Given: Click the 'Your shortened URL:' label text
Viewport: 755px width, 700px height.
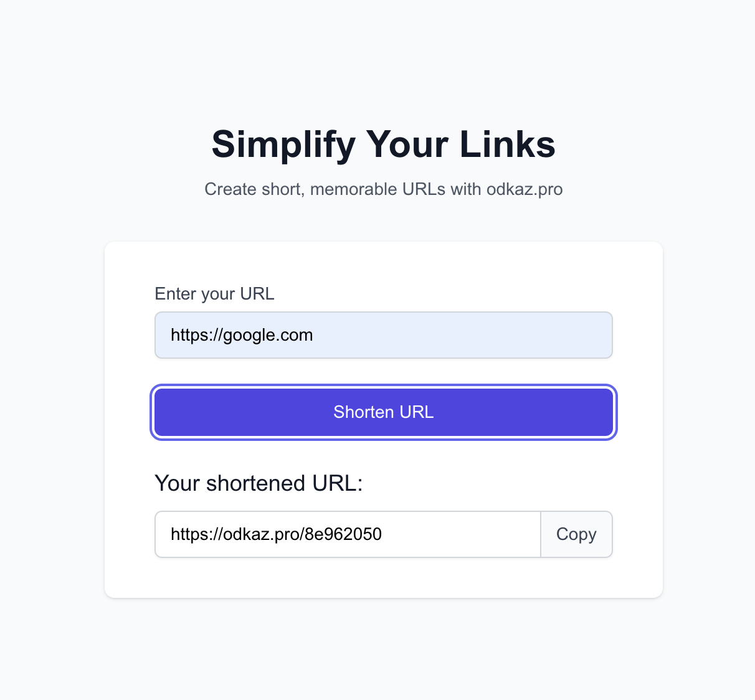Looking at the screenshot, I should pos(259,483).
